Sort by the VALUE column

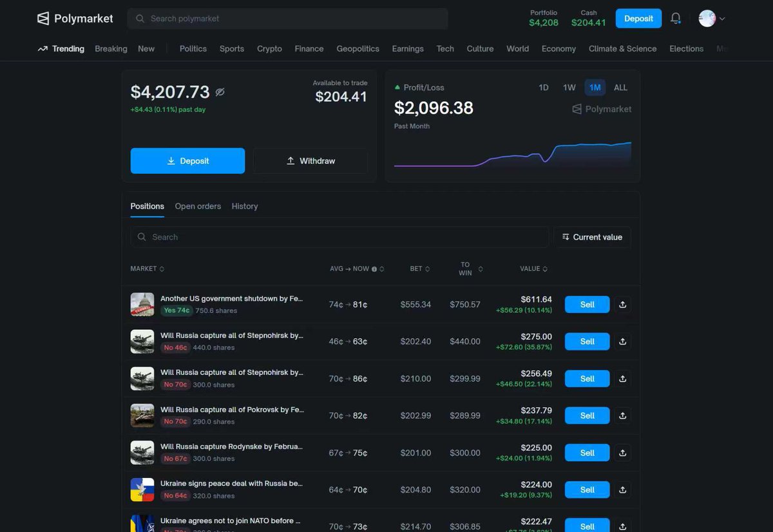[534, 269]
